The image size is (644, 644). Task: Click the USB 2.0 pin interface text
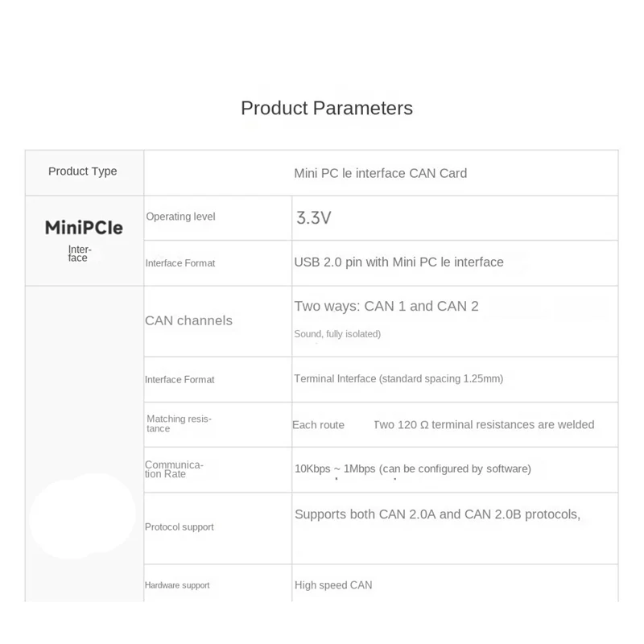point(398,262)
